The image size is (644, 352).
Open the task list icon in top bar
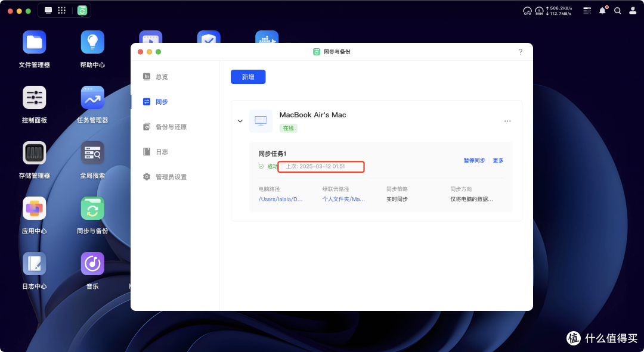[587, 11]
